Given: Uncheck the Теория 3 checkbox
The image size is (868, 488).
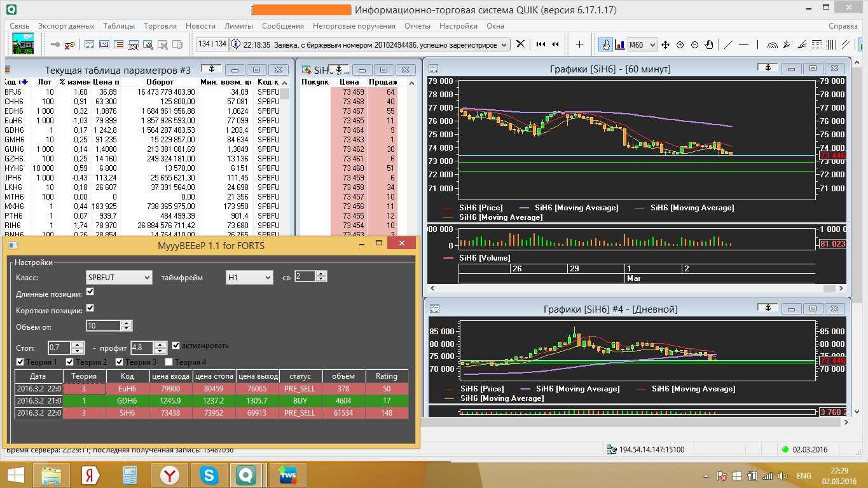Looking at the screenshot, I should point(120,362).
